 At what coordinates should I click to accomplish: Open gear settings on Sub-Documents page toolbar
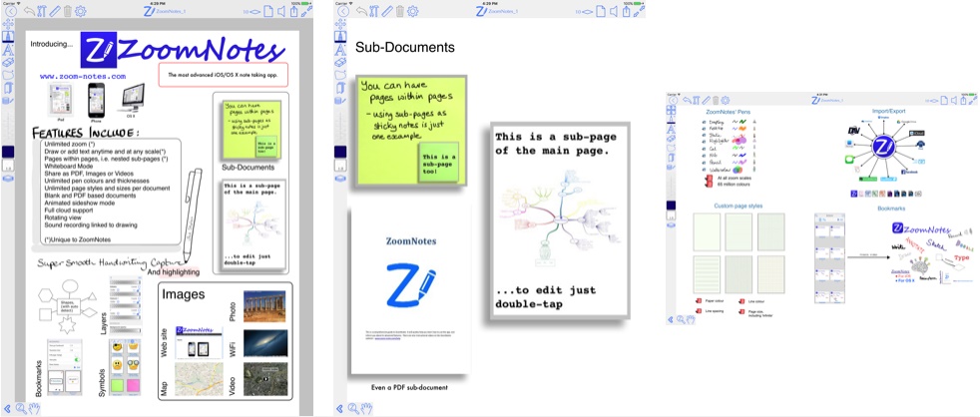click(412, 11)
